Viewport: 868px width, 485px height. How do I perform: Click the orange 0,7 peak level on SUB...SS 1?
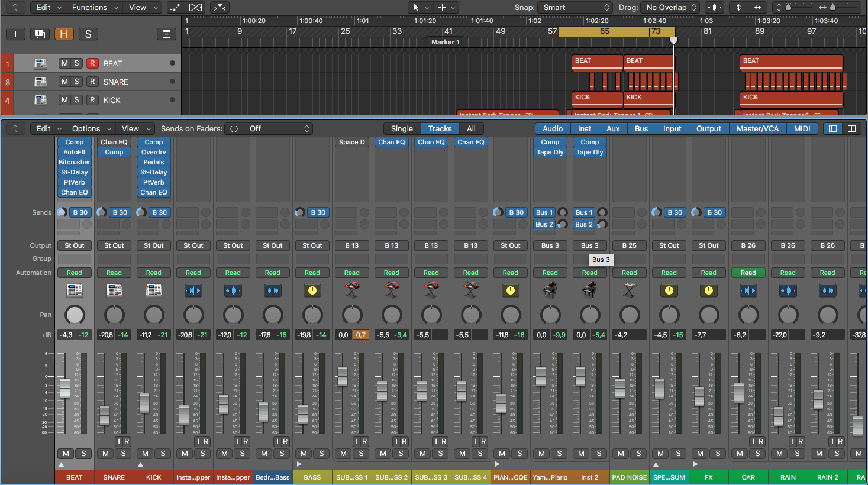pos(361,335)
